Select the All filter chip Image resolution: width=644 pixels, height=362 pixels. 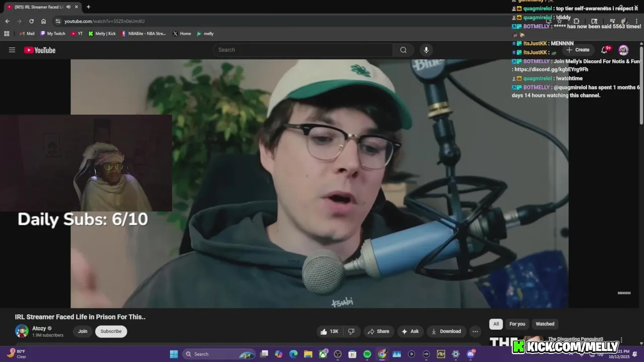[x=496, y=324]
